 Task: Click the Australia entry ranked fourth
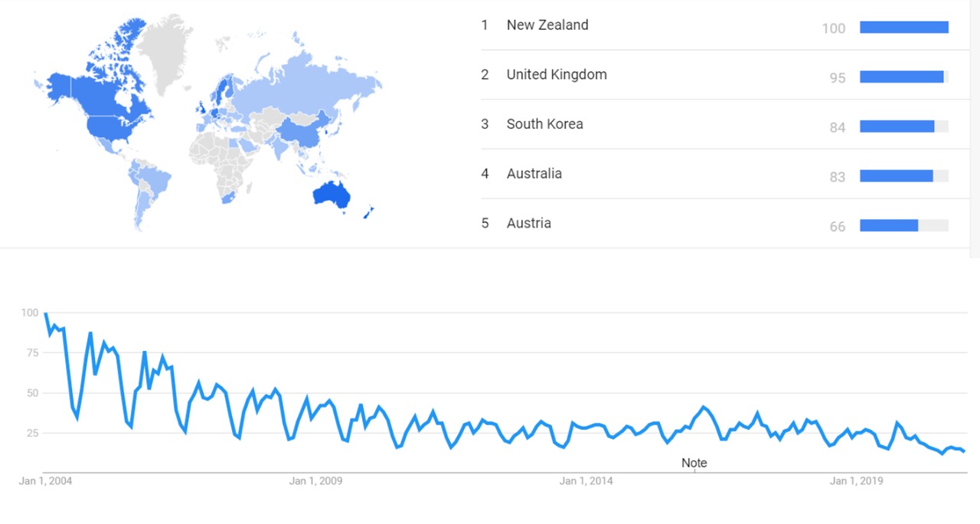534,174
